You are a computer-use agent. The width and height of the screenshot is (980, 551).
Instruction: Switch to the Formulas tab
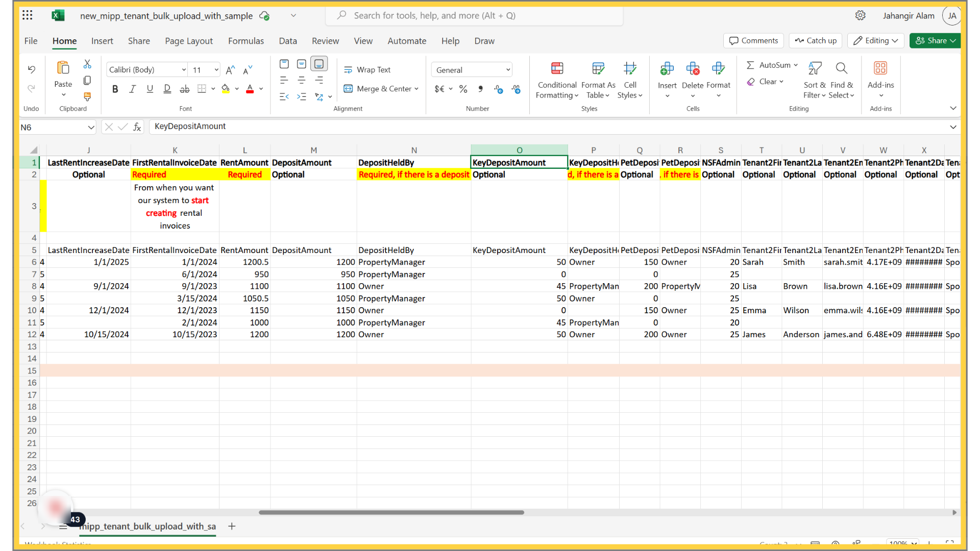point(246,41)
